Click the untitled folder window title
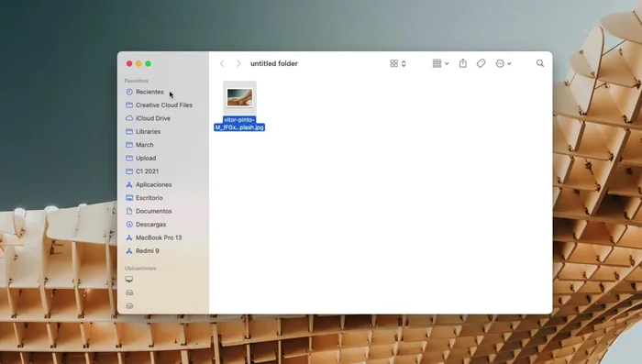Screen dimensions: 642x364 pyautogui.click(x=274, y=63)
